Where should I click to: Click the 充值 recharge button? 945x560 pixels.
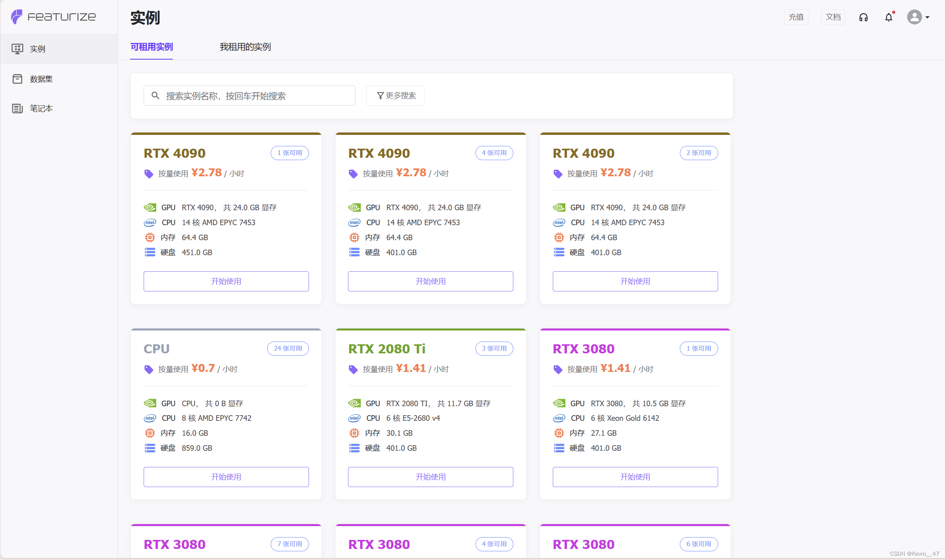[796, 17]
